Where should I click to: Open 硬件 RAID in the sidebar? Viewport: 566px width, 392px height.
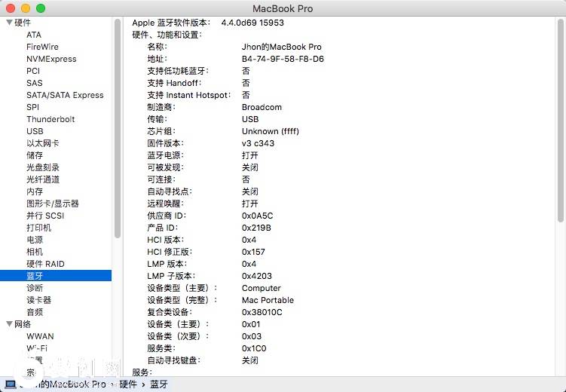point(45,264)
